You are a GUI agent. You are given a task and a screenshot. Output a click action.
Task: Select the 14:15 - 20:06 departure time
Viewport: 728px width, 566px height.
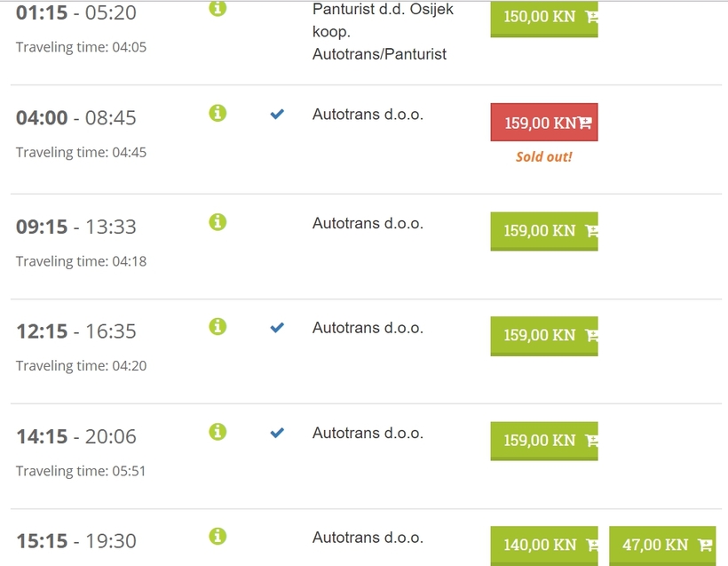76,436
